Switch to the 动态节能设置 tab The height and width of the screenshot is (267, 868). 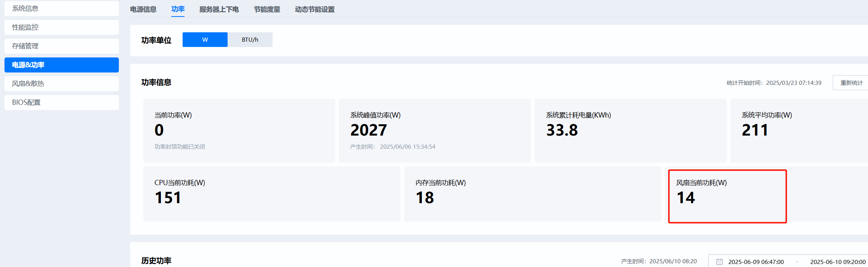point(315,9)
